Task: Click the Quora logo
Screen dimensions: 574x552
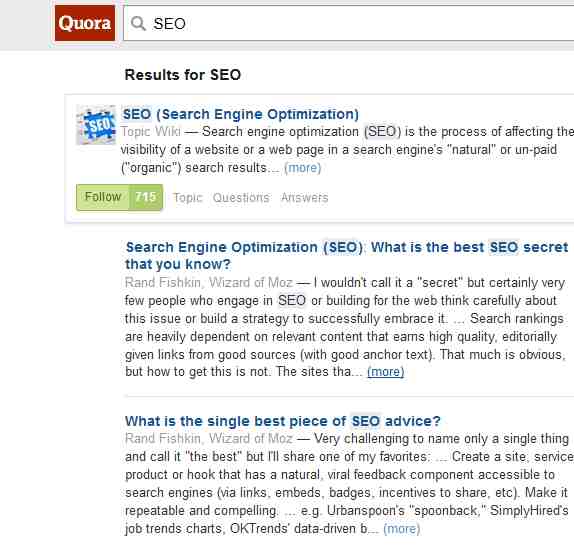Action: point(85,23)
